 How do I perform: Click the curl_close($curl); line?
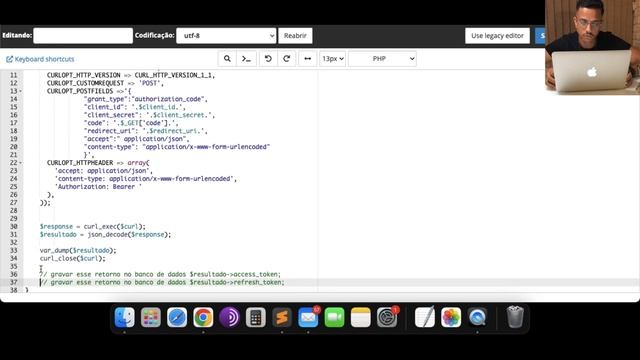point(72,258)
